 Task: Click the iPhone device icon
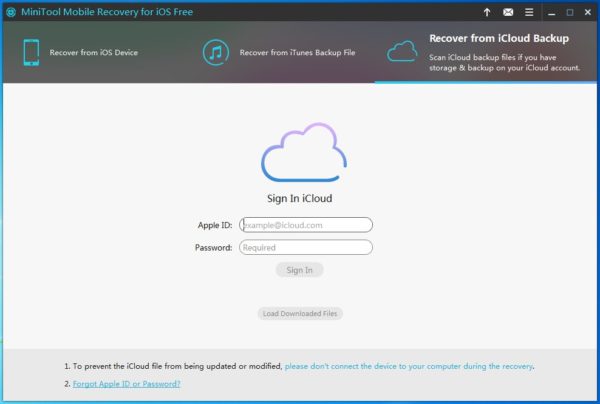click(x=31, y=52)
